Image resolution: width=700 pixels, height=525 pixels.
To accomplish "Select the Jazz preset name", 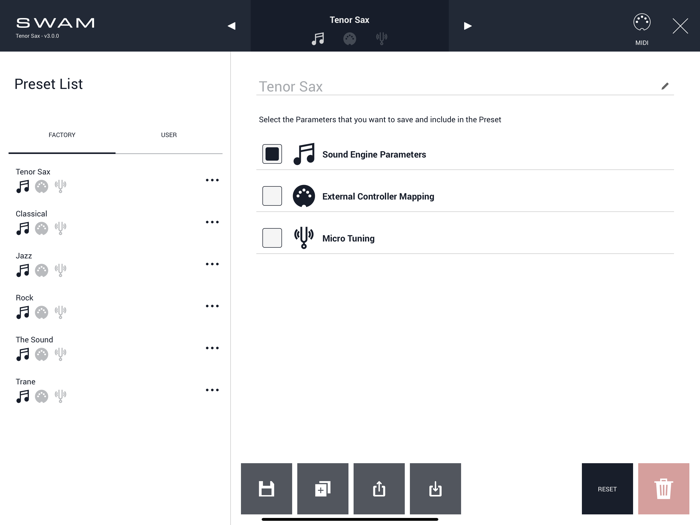I will 24,256.
